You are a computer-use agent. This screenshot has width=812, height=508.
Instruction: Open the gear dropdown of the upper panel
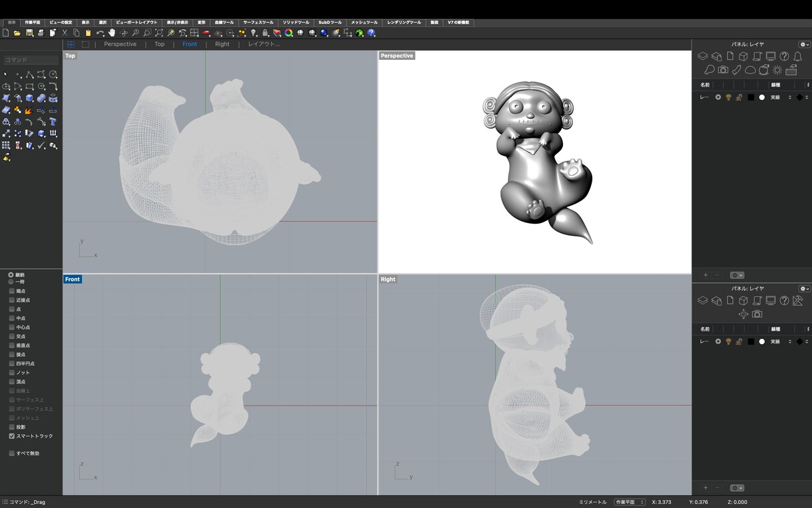click(805, 44)
